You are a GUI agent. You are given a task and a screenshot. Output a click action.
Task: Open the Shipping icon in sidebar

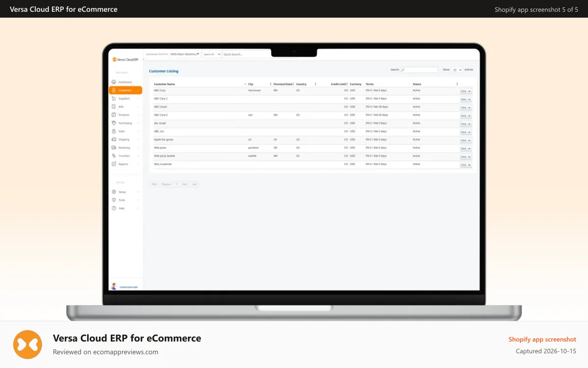pyautogui.click(x=114, y=139)
